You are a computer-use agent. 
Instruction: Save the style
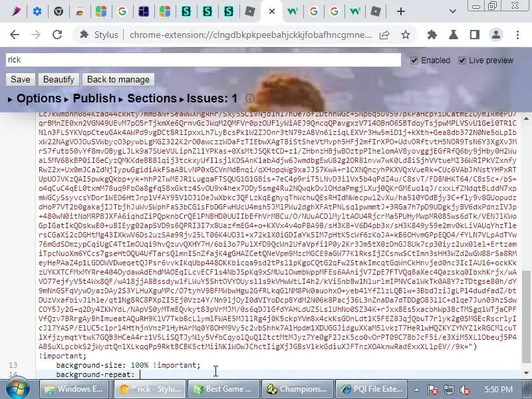click(x=21, y=79)
